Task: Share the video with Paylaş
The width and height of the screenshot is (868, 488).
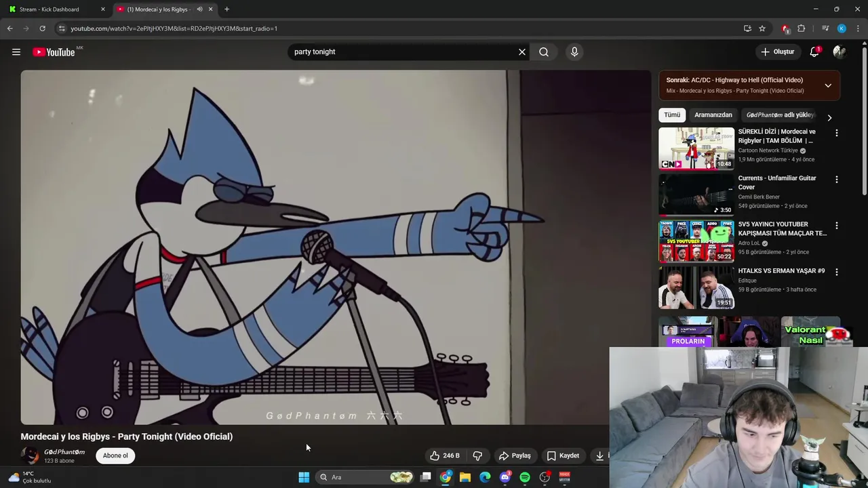Action: point(515,455)
